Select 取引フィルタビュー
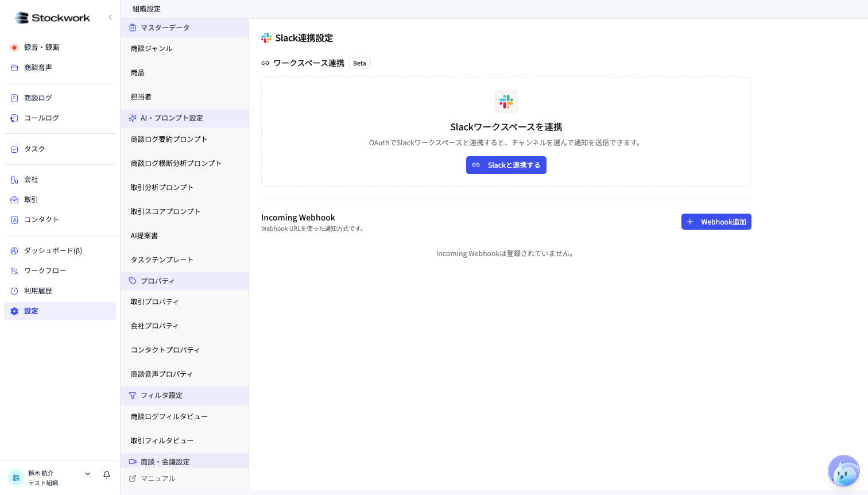 [184, 441]
